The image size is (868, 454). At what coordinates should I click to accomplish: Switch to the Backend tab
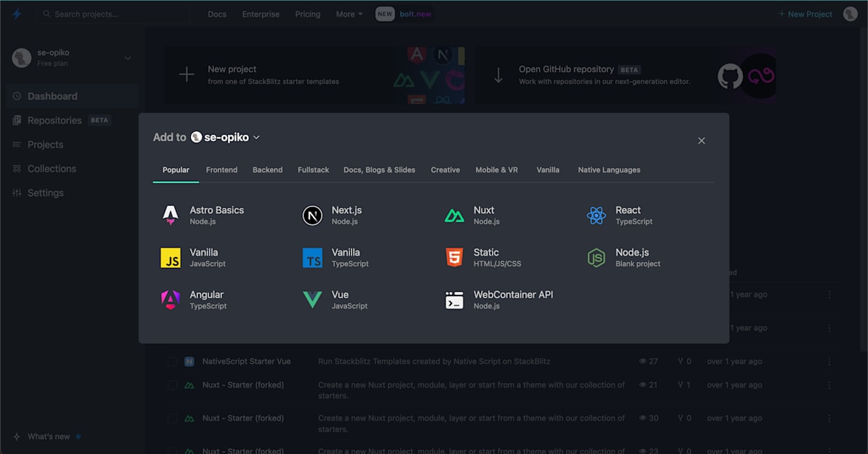pyautogui.click(x=268, y=169)
